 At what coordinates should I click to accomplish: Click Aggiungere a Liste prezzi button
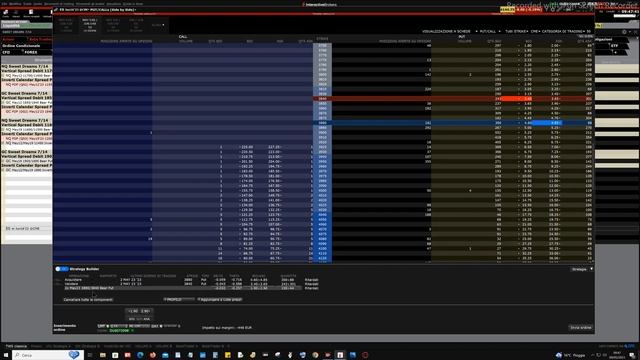coord(220,300)
